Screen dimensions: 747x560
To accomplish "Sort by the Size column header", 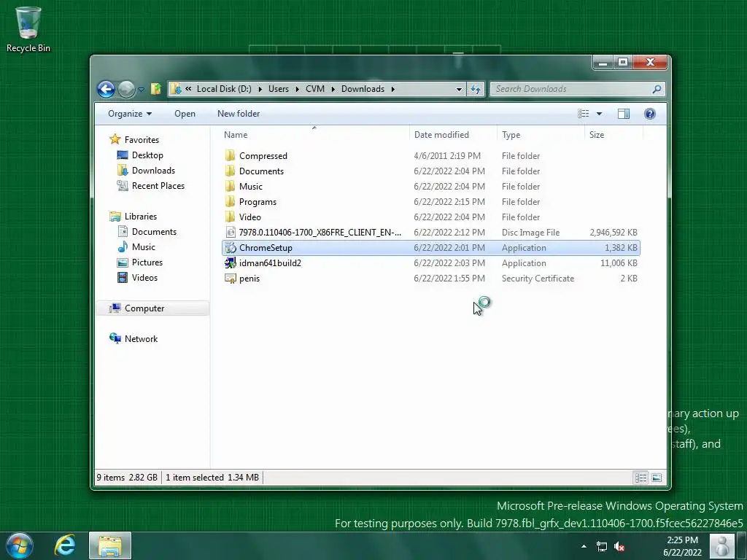I will click(614, 135).
